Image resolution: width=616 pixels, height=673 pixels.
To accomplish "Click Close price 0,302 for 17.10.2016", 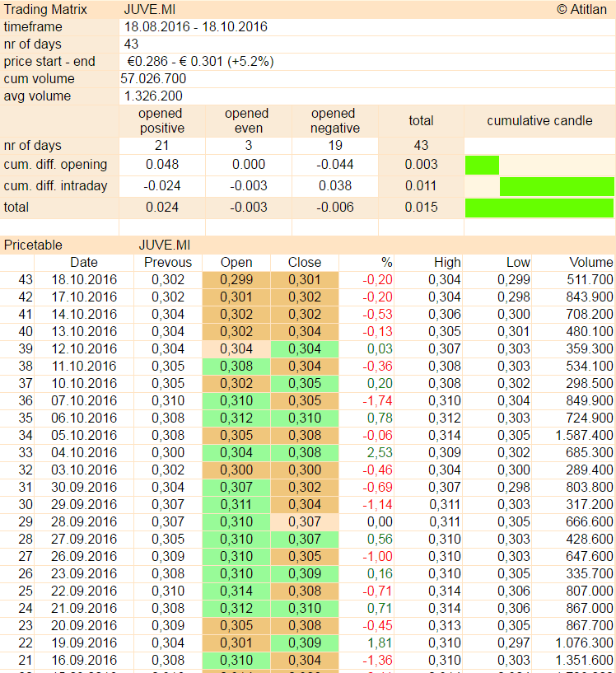I will [x=305, y=297].
